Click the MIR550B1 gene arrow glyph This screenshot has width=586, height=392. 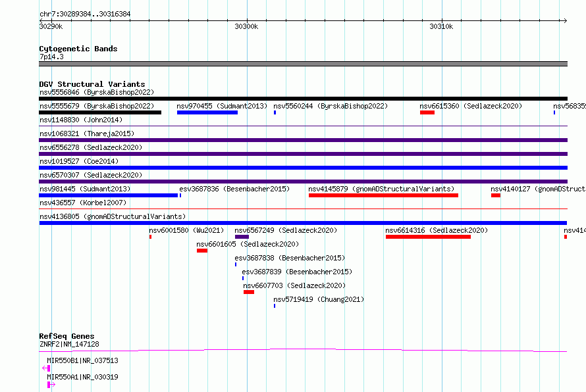click(46, 368)
